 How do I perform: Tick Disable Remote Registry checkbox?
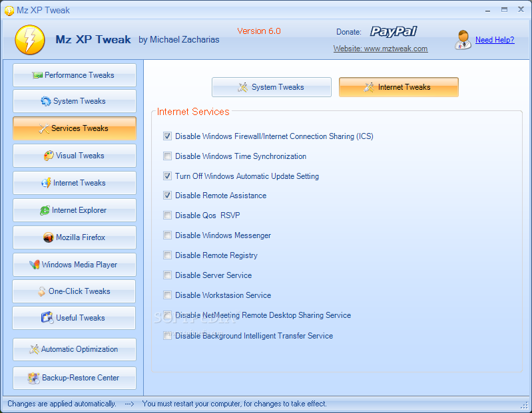[x=167, y=255]
